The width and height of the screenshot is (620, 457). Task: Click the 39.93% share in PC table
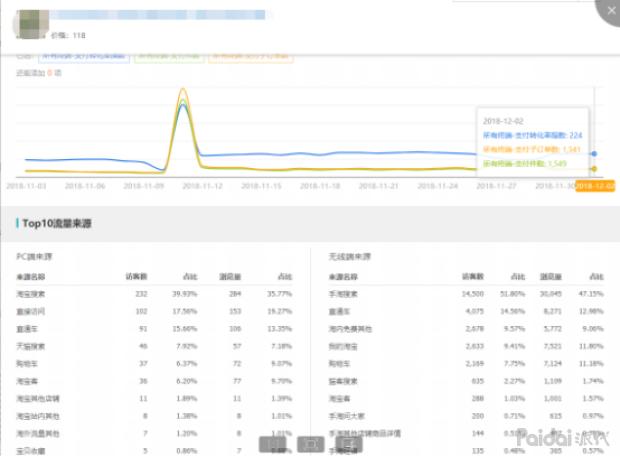point(185,294)
